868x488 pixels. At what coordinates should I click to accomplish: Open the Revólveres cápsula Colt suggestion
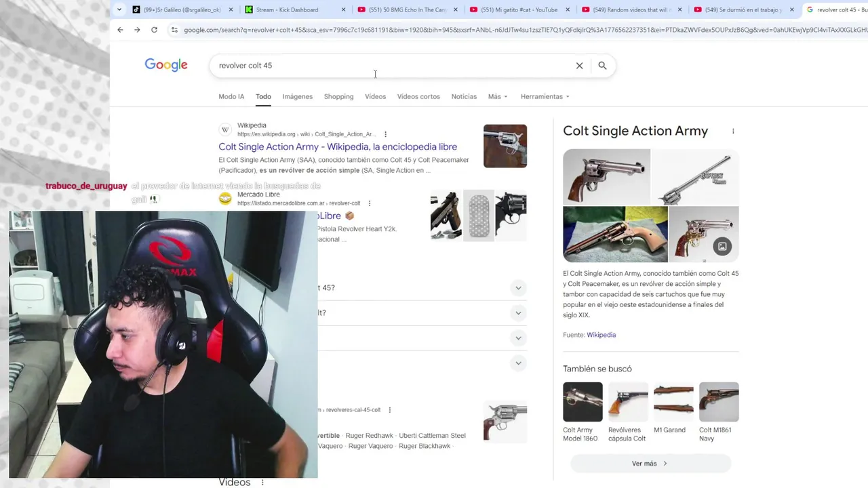(x=628, y=412)
